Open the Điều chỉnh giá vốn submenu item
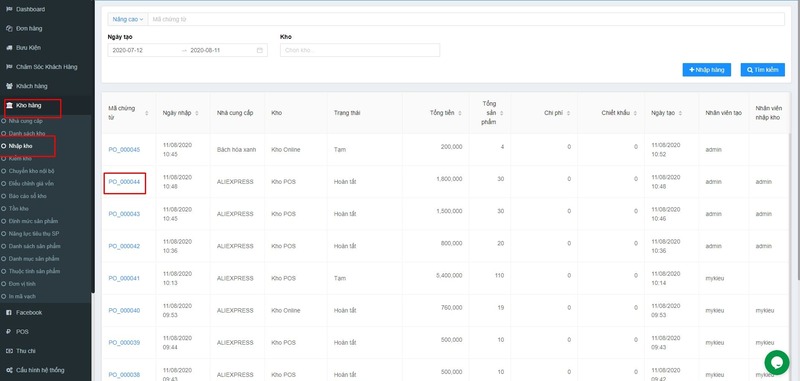The image size is (800, 381). (31, 183)
